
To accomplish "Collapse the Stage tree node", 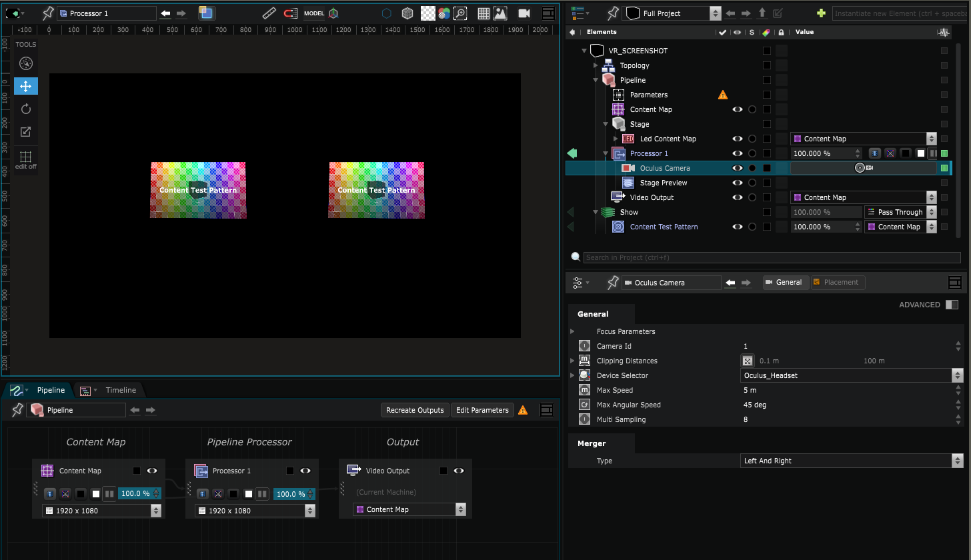I will click(x=606, y=124).
